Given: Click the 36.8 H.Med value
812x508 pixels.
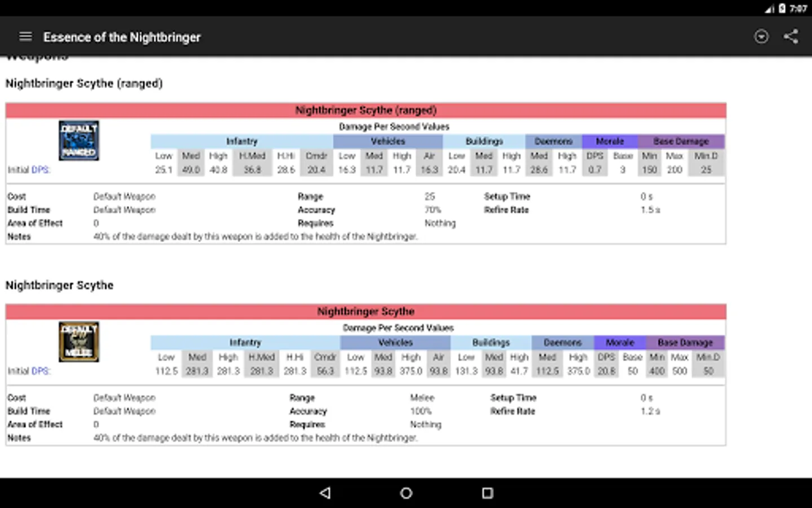Looking at the screenshot, I should tap(252, 170).
